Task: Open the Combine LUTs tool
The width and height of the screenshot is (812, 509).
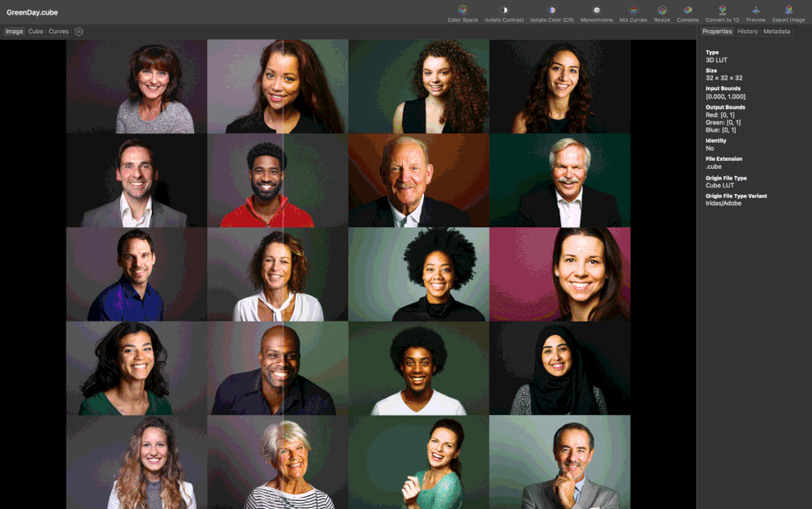Action: coord(688,14)
